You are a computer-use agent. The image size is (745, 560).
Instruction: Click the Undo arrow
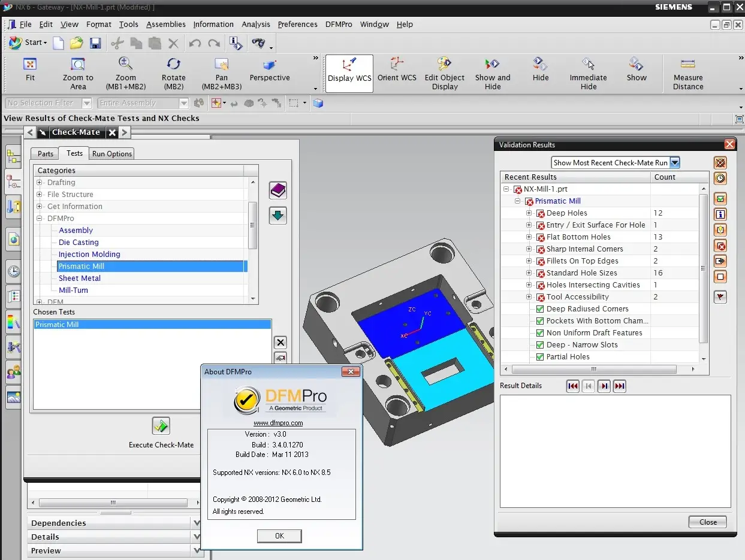[195, 43]
